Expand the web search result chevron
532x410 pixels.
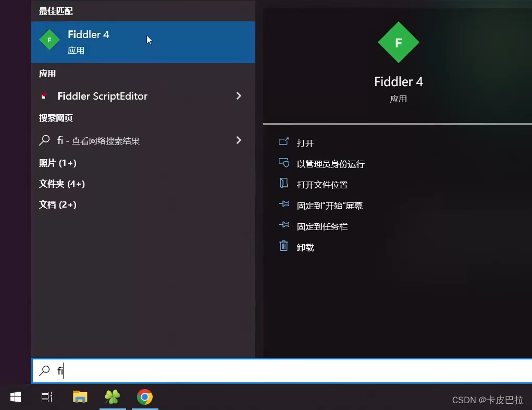[x=239, y=140]
